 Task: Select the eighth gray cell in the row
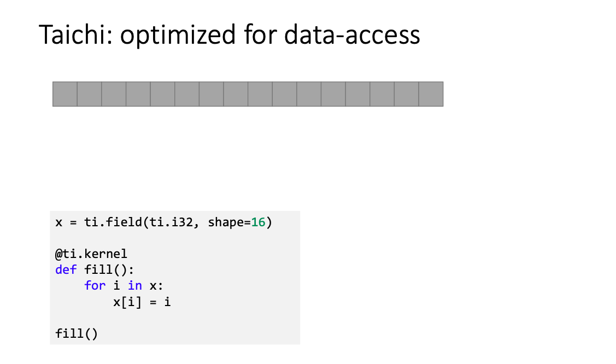[x=236, y=94]
